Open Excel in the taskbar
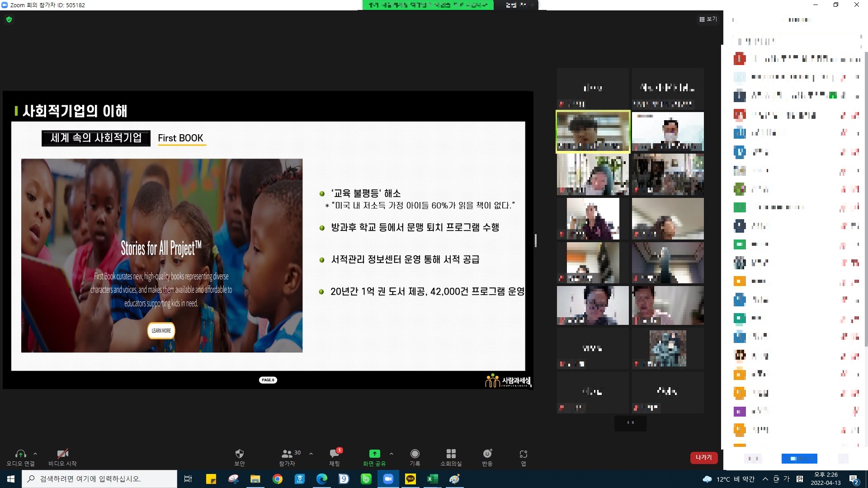The width and height of the screenshot is (868, 488). point(433,479)
